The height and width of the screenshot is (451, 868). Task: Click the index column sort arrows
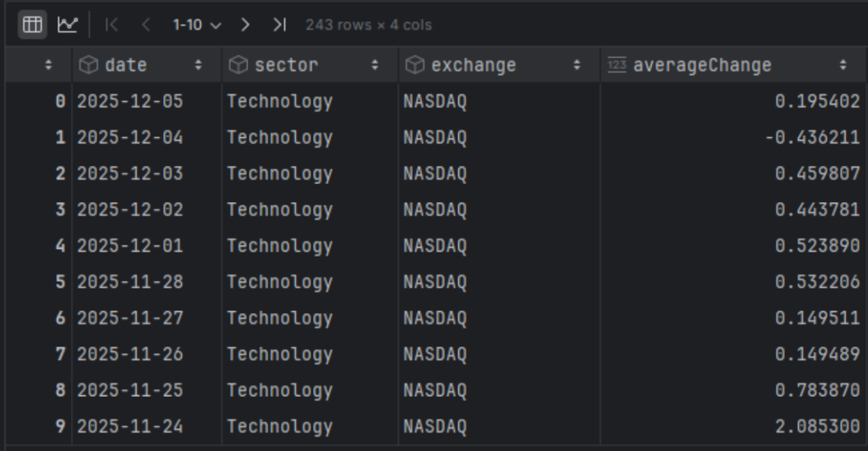(x=48, y=66)
